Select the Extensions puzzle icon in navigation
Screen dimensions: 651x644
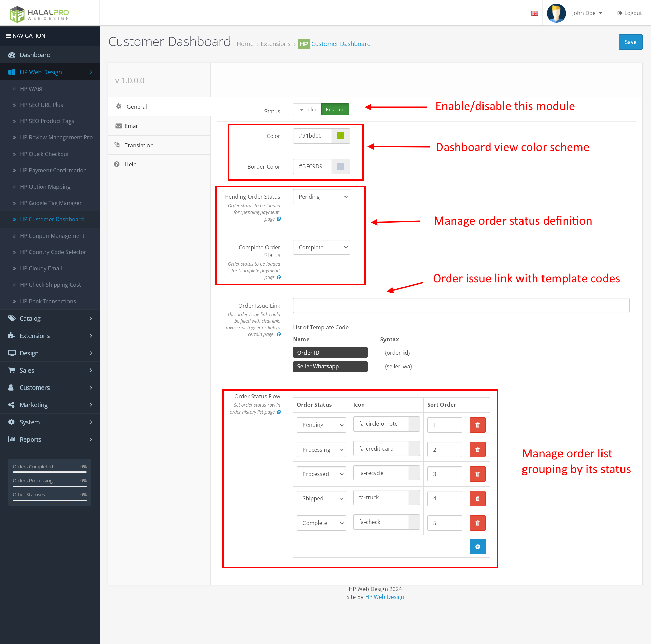12,336
